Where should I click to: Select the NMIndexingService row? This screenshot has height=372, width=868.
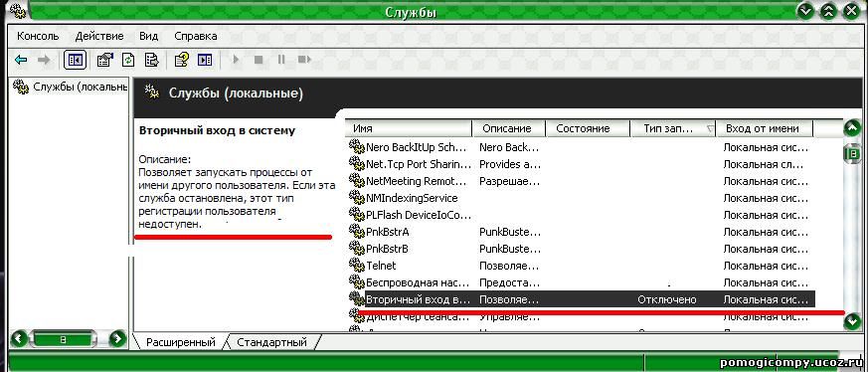pos(582,198)
